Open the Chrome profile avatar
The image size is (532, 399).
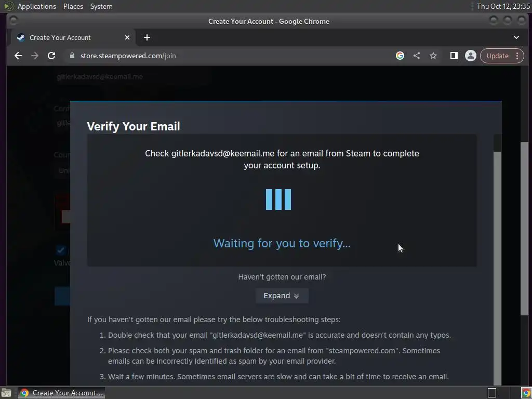[471, 56]
